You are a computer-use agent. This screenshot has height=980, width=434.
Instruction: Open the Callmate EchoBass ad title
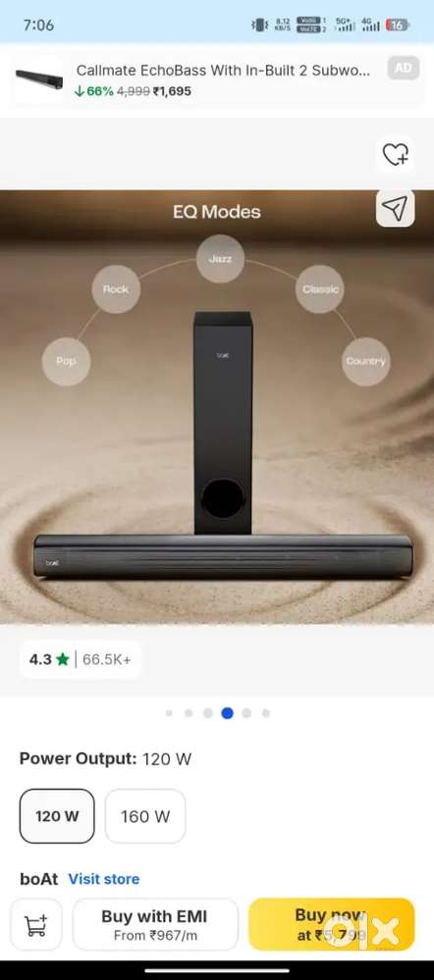tap(223, 71)
